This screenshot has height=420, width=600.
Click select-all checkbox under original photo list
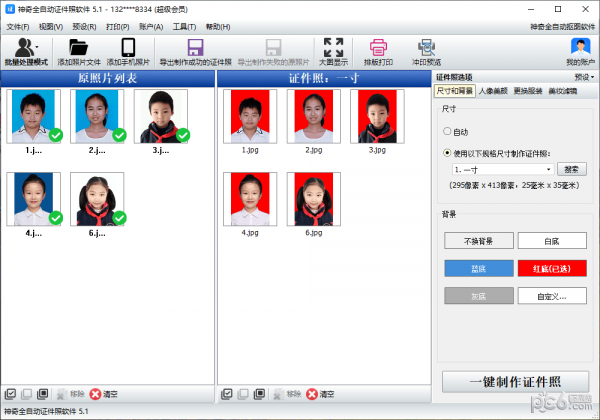(10, 395)
